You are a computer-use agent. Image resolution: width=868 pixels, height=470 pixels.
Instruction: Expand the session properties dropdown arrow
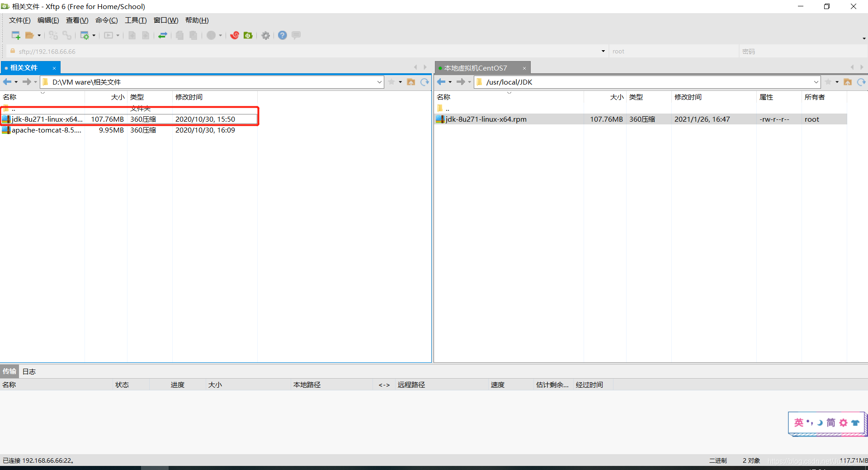click(x=94, y=35)
